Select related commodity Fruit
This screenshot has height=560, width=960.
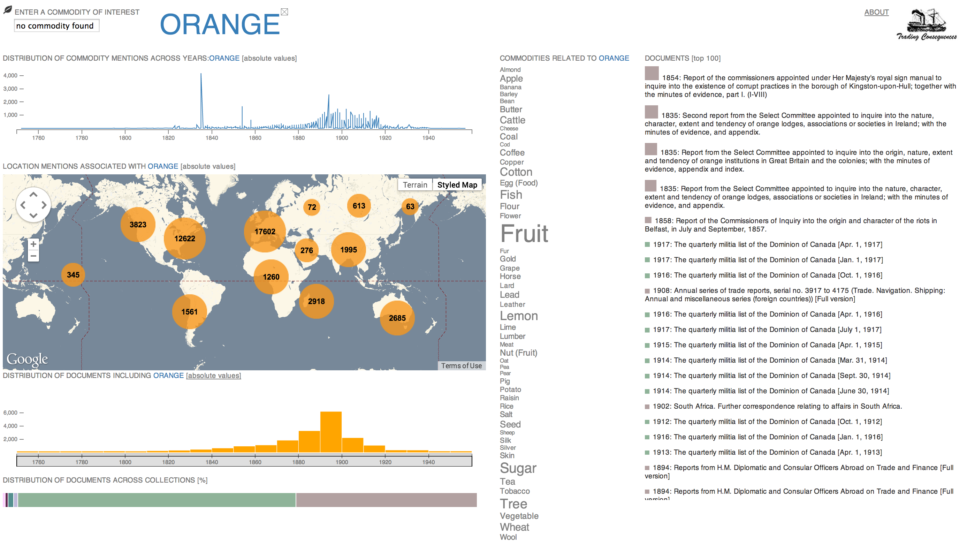point(524,234)
